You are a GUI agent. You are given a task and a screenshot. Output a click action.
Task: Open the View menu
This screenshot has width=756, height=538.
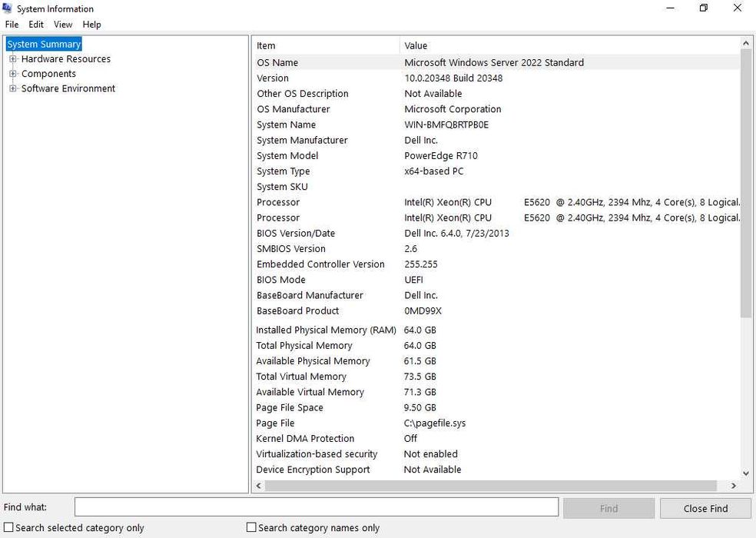(x=63, y=25)
